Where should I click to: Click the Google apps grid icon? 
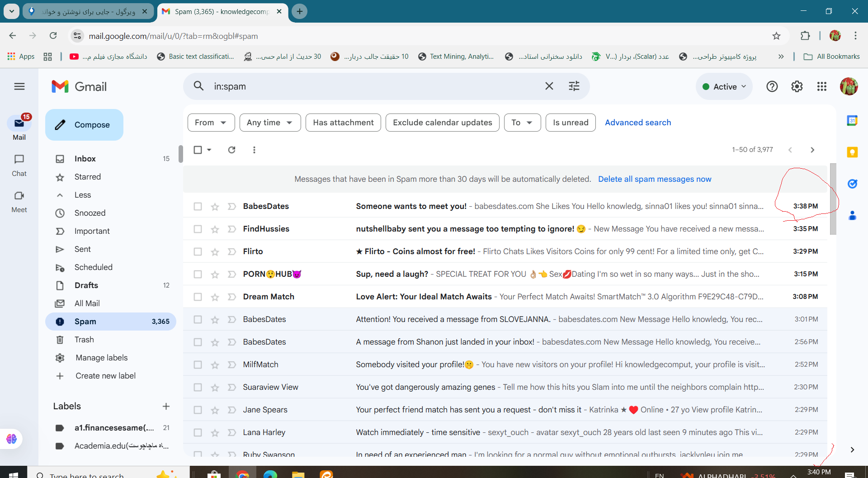tap(821, 86)
